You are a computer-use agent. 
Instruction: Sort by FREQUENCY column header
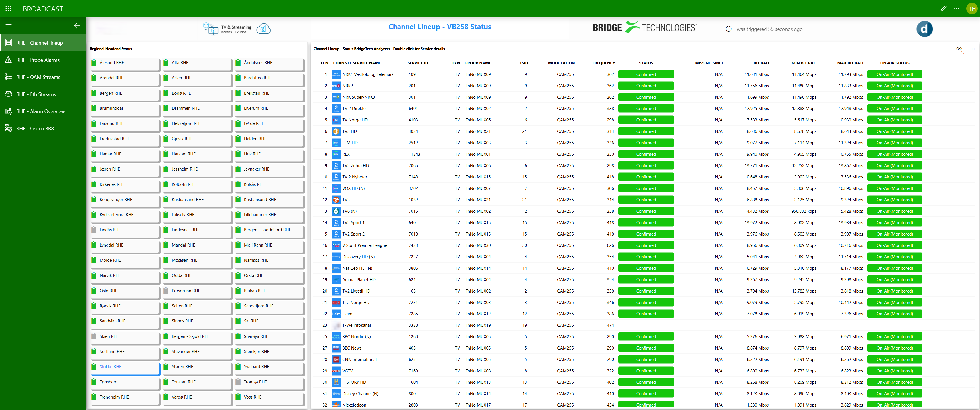[x=603, y=63]
